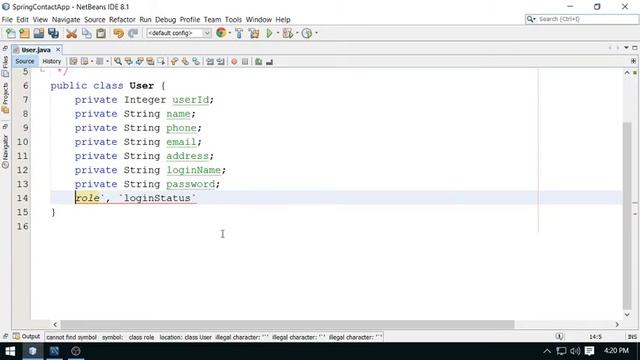
Task: Click the Profile Project toolbar icon
Action: click(x=307, y=33)
